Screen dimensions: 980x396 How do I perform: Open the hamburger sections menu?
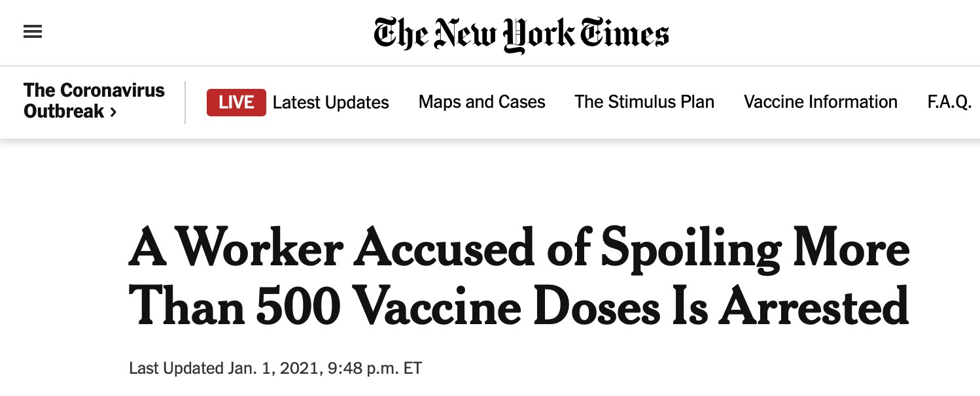click(33, 31)
